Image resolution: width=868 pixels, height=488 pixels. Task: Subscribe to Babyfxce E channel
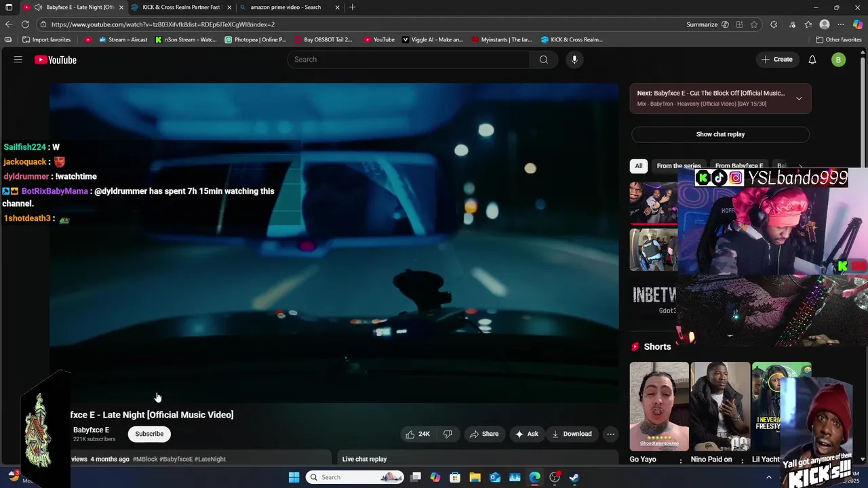click(x=149, y=434)
